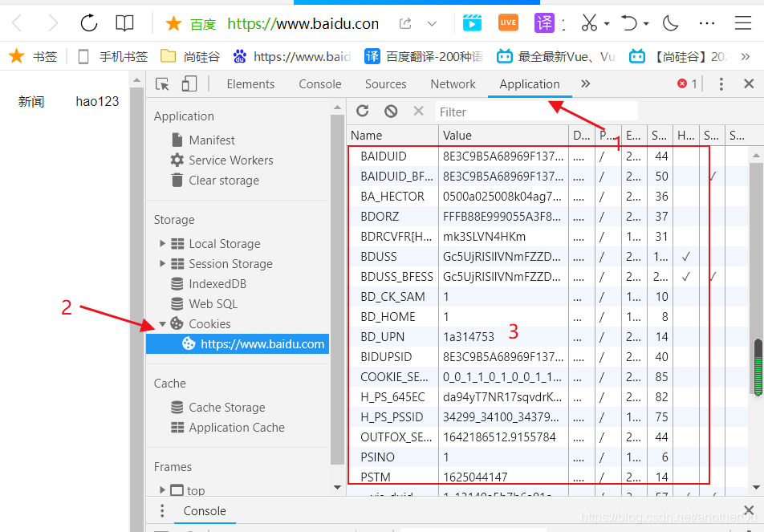The width and height of the screenshot is (764, 532).
Task: Select the BDUSS cookie row
Action: [547, 256]
